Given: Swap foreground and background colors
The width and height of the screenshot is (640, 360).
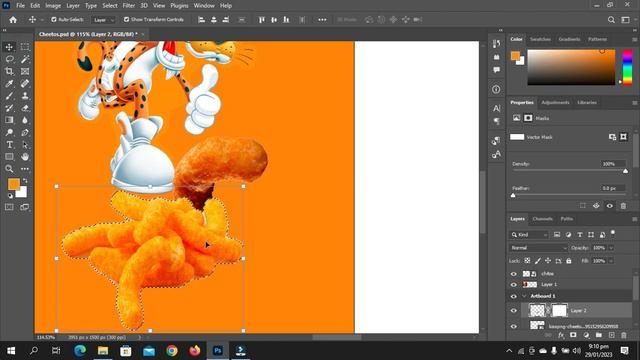Looking at the screenshot, I should (25, 180).
